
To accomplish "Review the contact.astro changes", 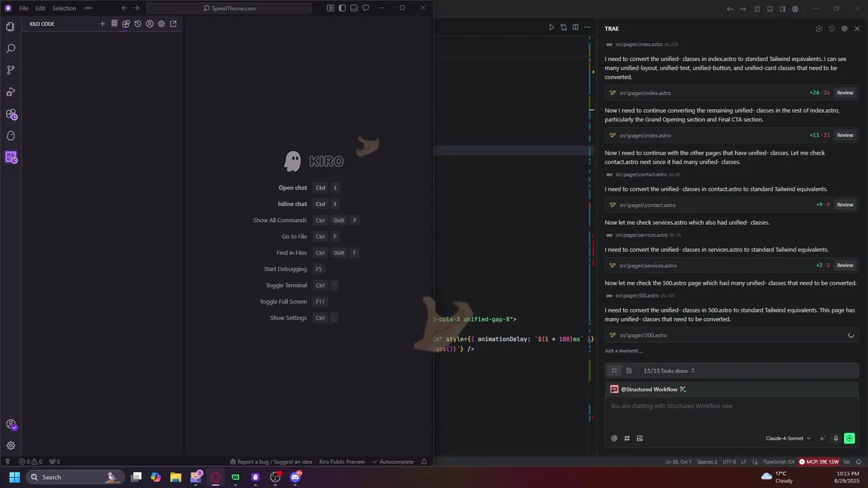I will click(845, 205).
